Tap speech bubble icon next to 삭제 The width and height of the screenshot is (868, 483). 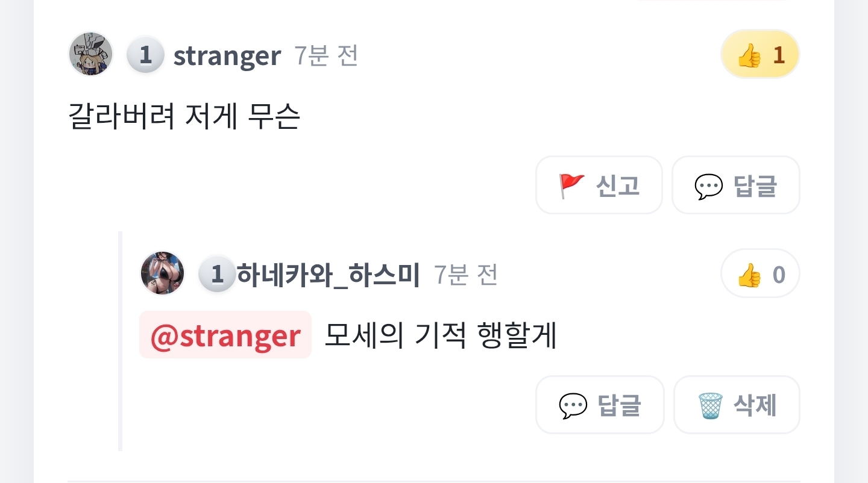click(573, 405)
